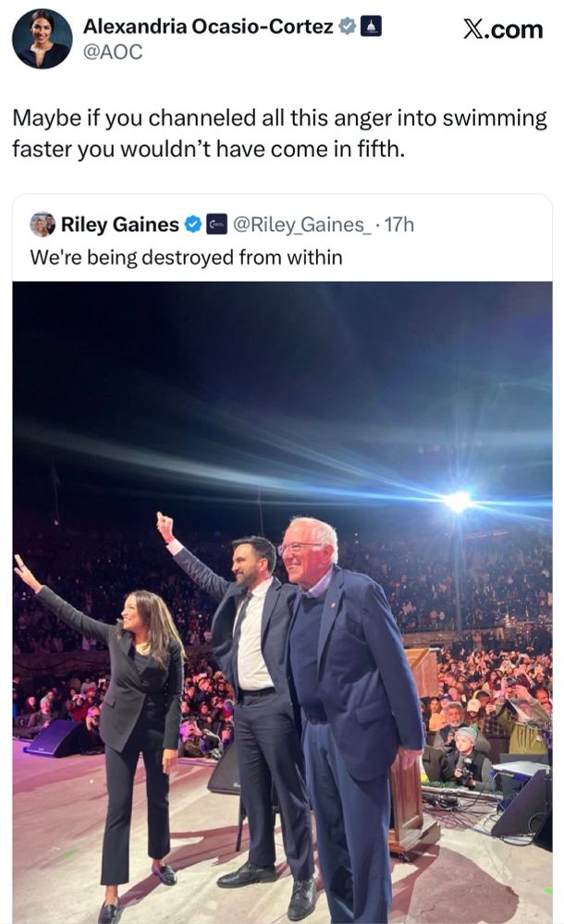This screenshot has height=924, width=564.
Task: Go to the @Riley_Gaines_ handle
Action: click(303, 225)
